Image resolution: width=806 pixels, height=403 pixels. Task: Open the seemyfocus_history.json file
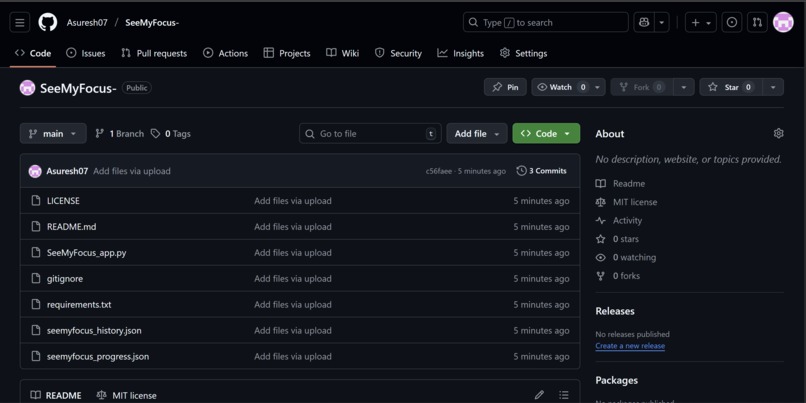(x=94, y=331)
